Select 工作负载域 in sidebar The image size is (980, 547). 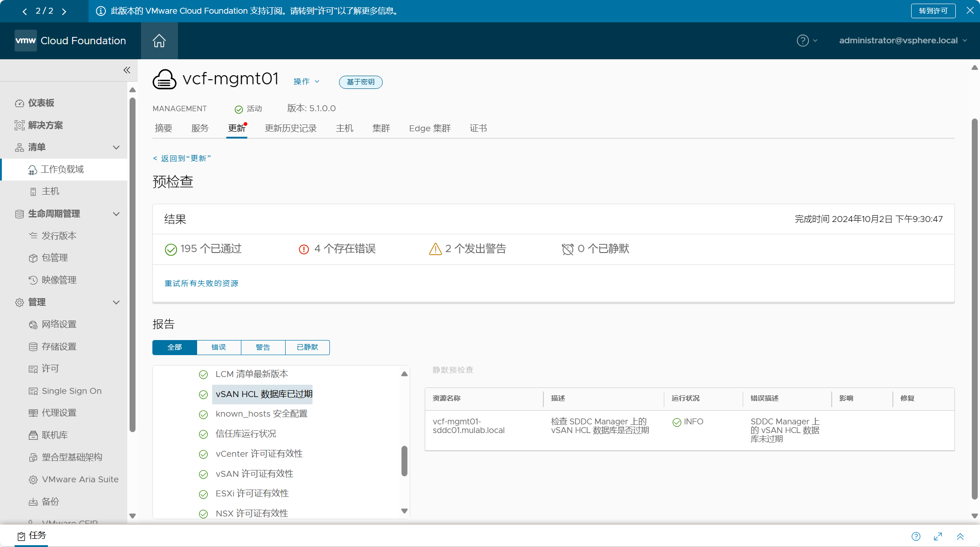[63, 170]
